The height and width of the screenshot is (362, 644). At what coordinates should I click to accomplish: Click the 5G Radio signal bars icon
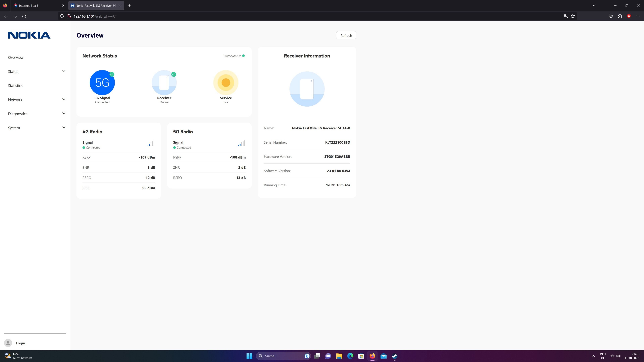pyautogui.click(x=241, y=143)
